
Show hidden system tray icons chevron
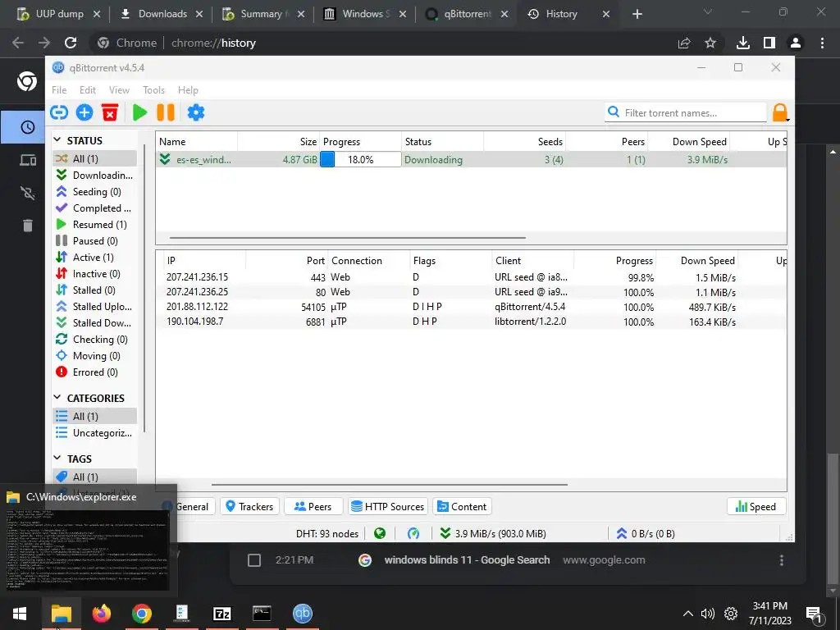point(688,614)
